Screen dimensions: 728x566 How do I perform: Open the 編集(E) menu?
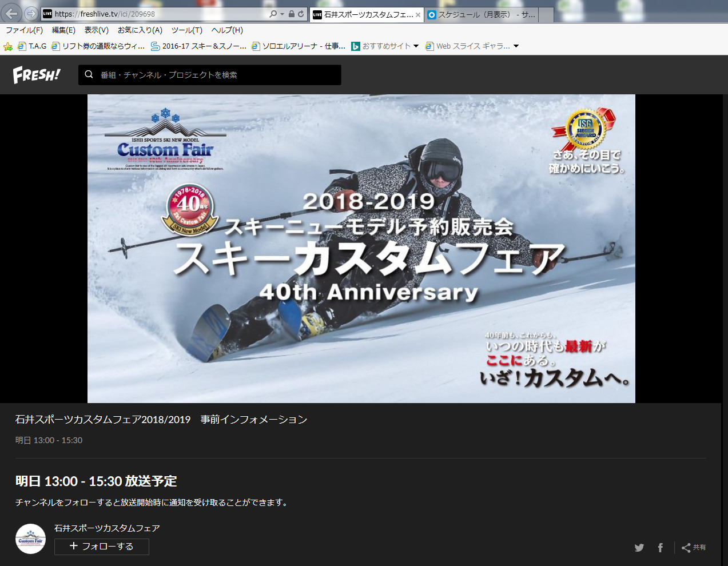pos(63,30)
